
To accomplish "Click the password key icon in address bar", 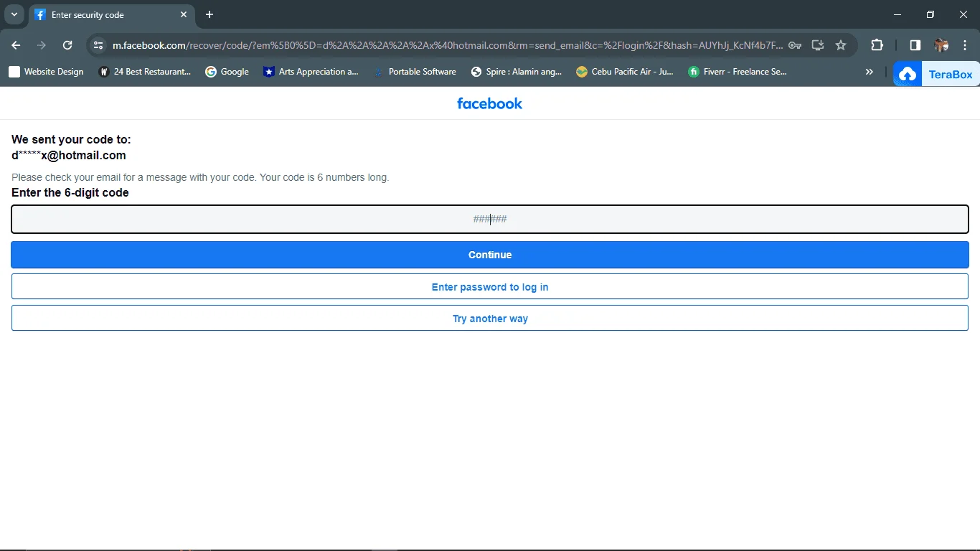I will (795, 45).
